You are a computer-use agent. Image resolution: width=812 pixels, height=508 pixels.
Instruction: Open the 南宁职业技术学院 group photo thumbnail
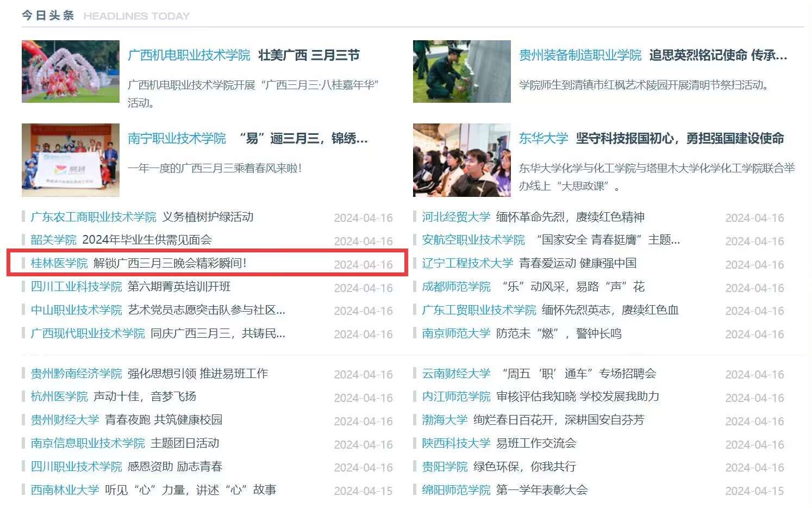click(x=70, y=160)
